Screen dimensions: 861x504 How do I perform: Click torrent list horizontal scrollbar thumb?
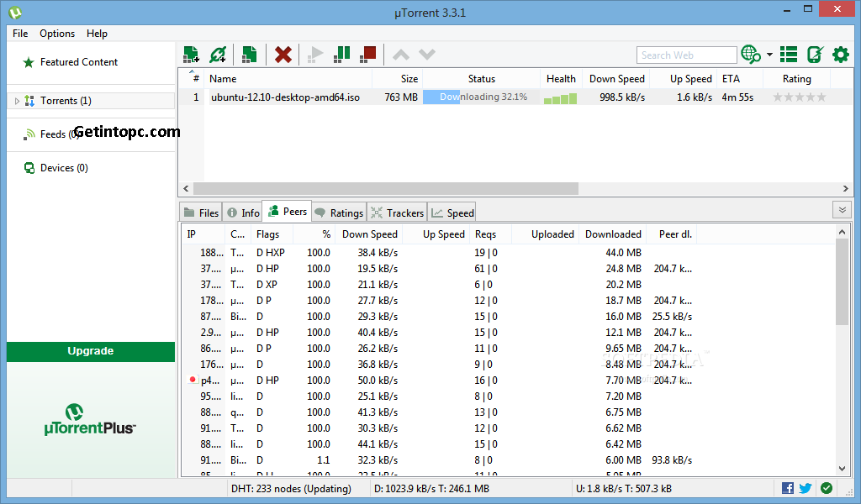[385, 189]
